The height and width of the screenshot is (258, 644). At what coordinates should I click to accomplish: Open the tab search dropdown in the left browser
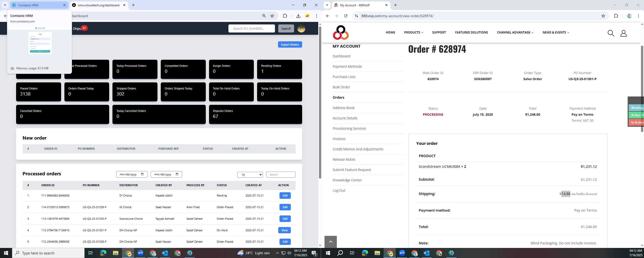coord(5,5)
